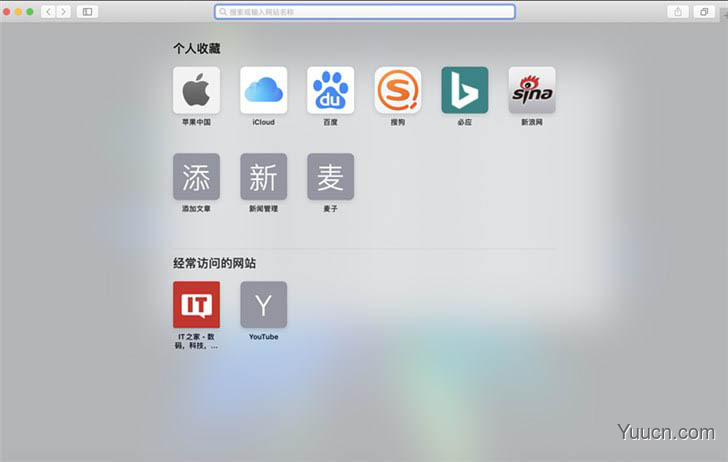728x462 pixels.
Task: Open the 百度 Baidu paw icon
Action: coord(331,90)
